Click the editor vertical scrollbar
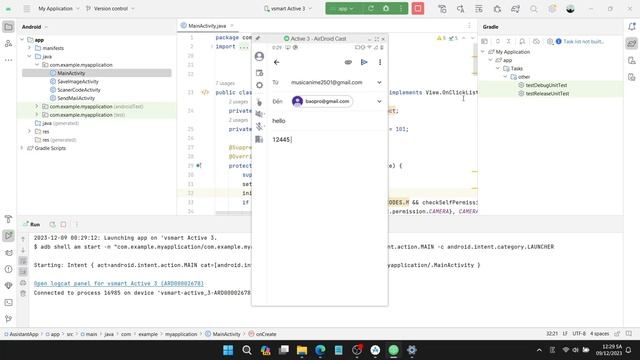 (475, 59)
